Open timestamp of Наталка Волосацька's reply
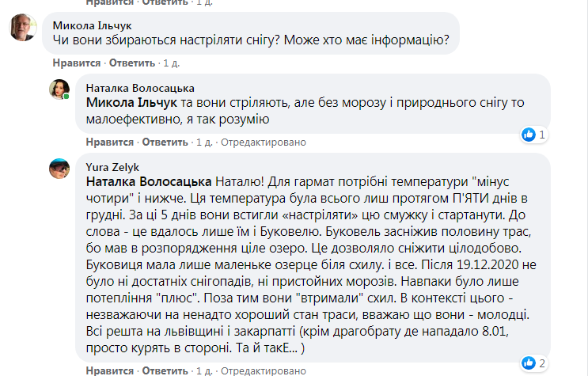This screenshot has width=588, height=376. pyautogui.click(x=203, y=142)
